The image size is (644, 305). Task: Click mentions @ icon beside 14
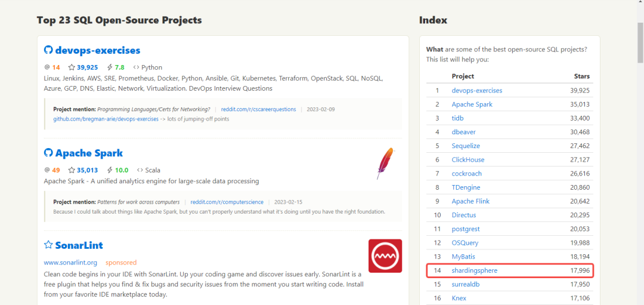point(47,67)
